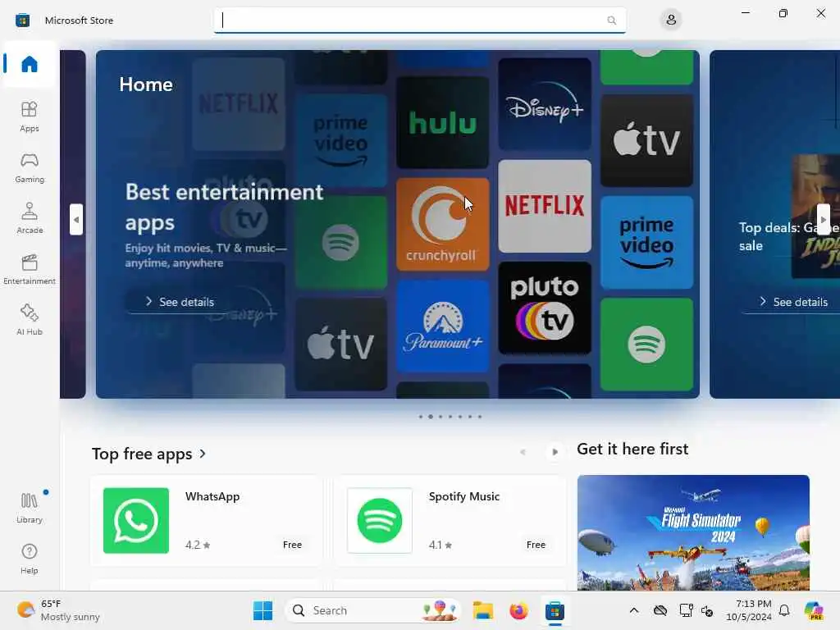Launch Firefox from the taskbar
The image size is (840, 630).
(518, 610)
